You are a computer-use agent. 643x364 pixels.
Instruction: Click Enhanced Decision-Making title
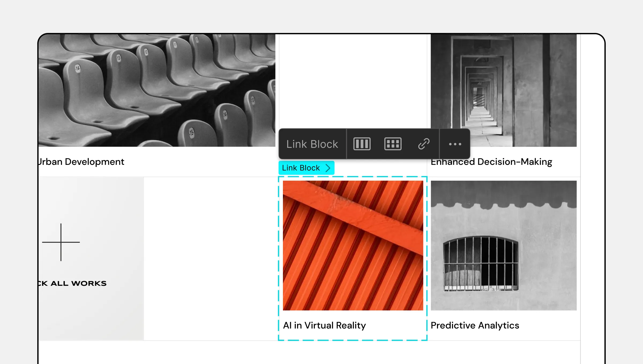coord(491,162)
